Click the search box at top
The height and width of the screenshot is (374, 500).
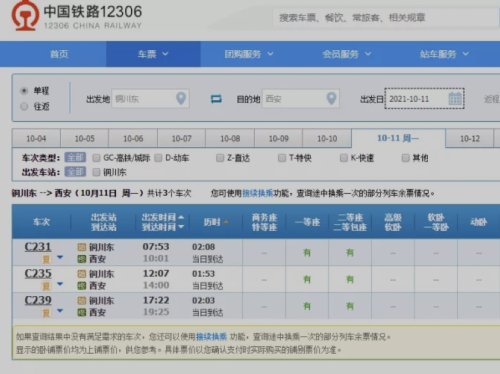[x=385, y=17]
